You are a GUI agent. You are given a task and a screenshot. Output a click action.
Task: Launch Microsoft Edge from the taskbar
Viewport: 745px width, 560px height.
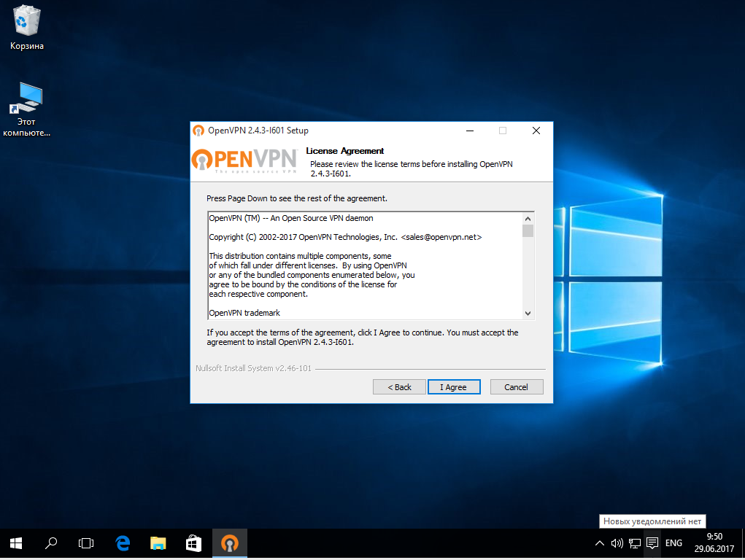[x=123, y=543]
